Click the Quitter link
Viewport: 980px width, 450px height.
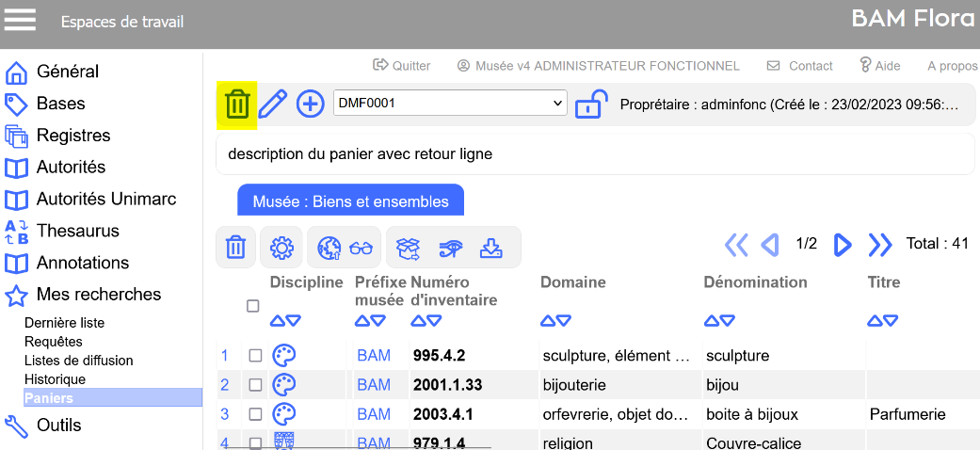pyautogui.click(x=402, y=66)
